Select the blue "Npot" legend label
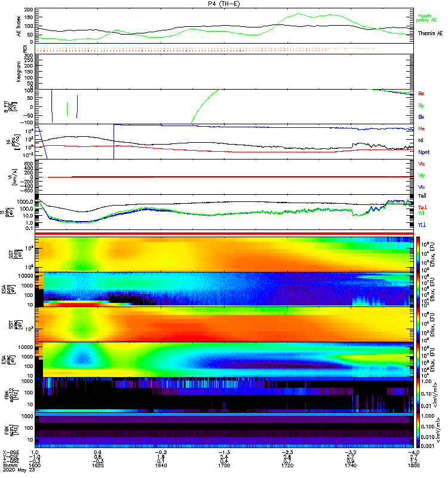448x478 pixels. [424, 152]
